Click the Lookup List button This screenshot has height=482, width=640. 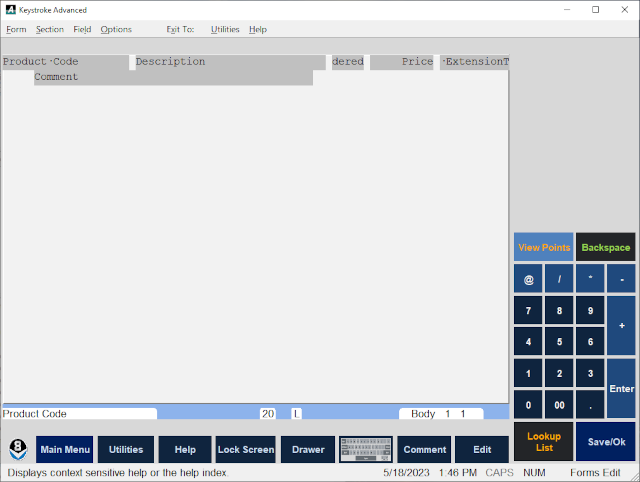tap(544, 442)
